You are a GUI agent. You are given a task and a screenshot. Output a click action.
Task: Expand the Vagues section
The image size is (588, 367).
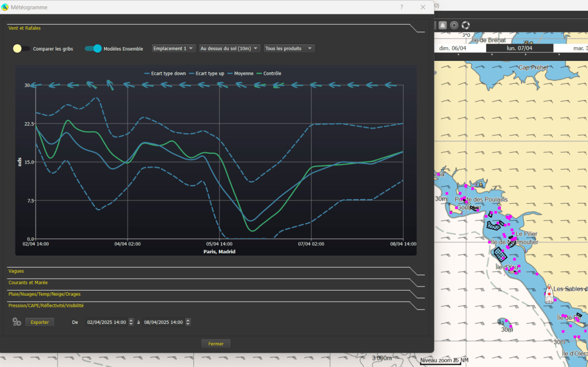point(17,271)
